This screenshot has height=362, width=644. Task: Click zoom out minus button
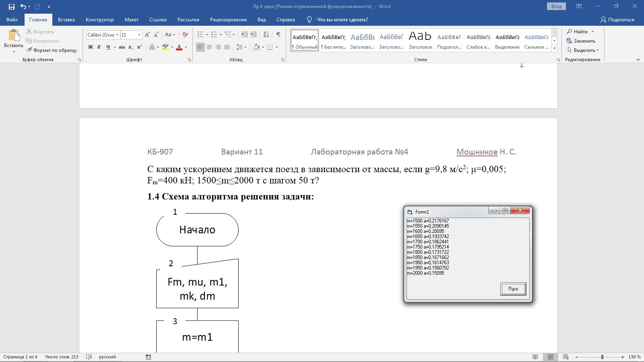577,357
